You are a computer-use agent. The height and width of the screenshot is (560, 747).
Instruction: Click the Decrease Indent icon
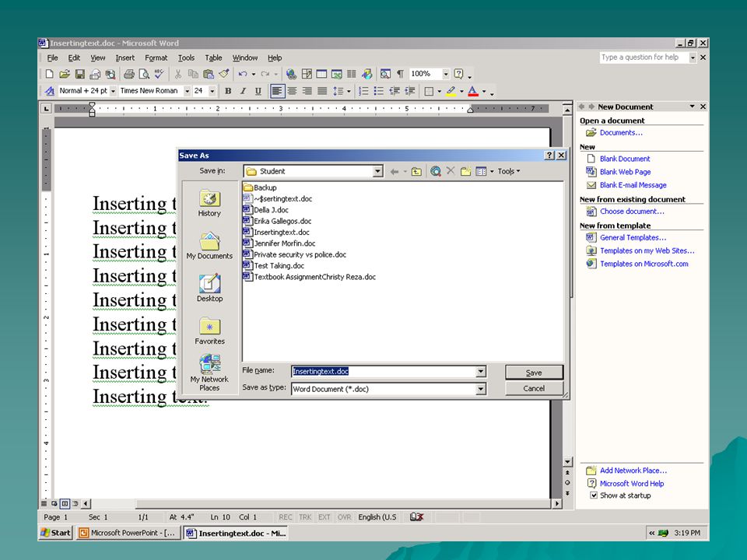(x=395, y=91)
